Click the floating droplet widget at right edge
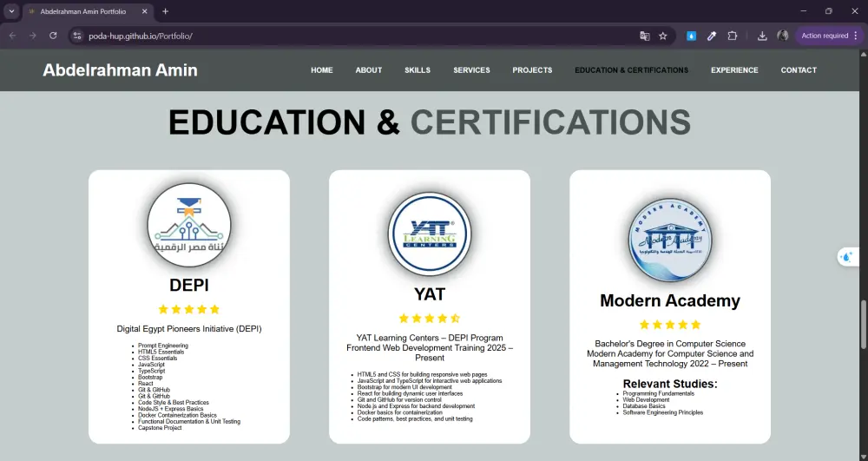The image size is (868, 461). (847, 257)
